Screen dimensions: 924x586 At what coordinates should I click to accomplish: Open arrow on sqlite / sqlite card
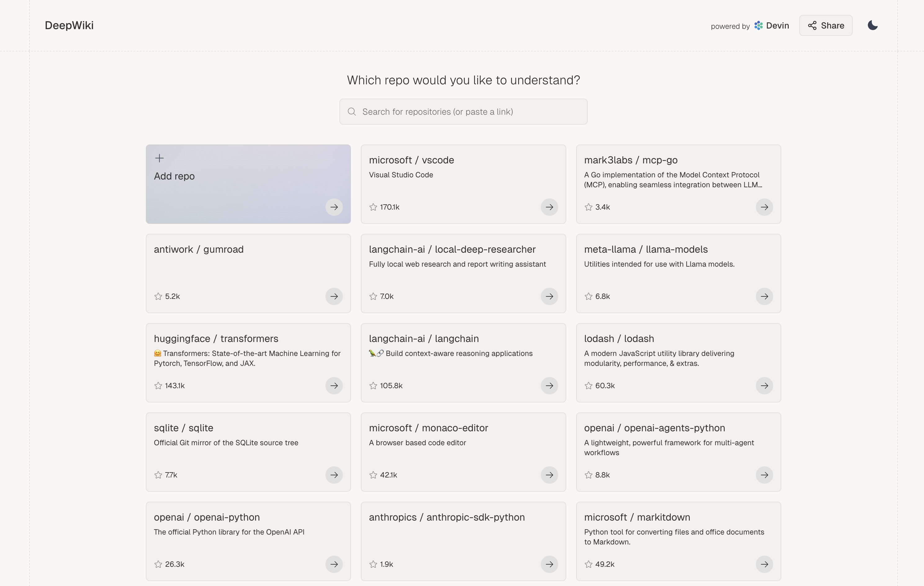coord(334,475)
